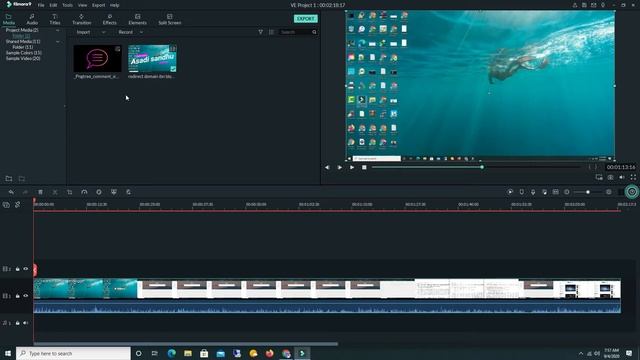640x360 pixels.
Task: Lock video track 2
Action: coord(18,269)
